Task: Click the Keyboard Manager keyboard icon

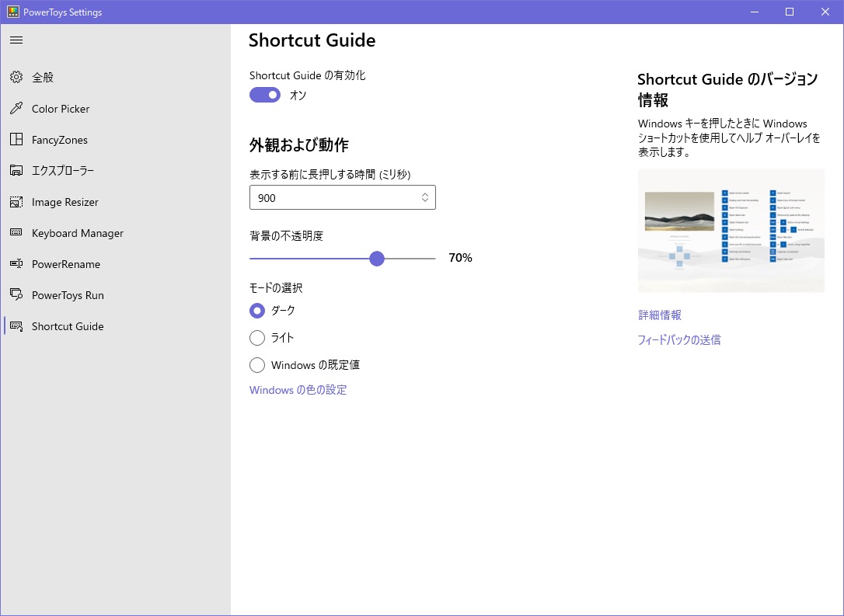Action: (x=16, y=233)
